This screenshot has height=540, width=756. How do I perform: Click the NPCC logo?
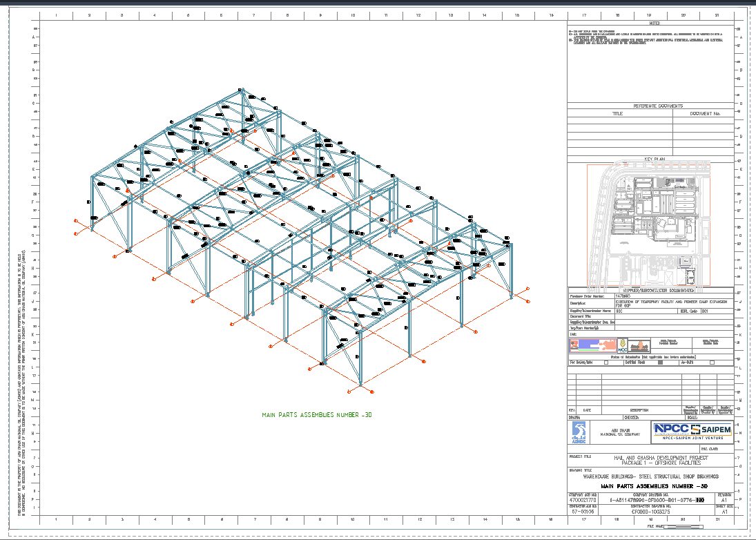[x=672, y=429]
